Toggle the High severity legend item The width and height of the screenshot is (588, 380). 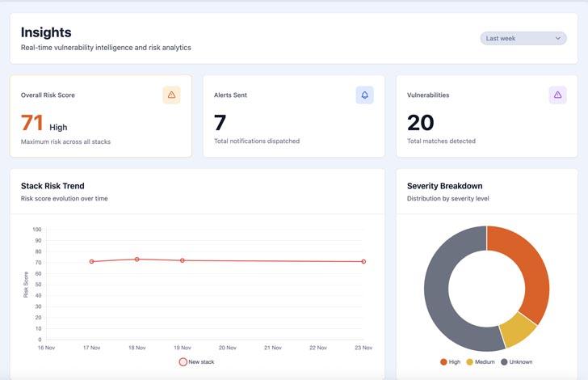click(448, 361)
